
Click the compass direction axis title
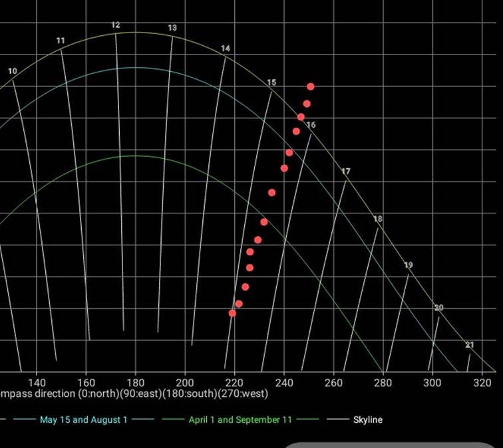click(x=134, y=393)
